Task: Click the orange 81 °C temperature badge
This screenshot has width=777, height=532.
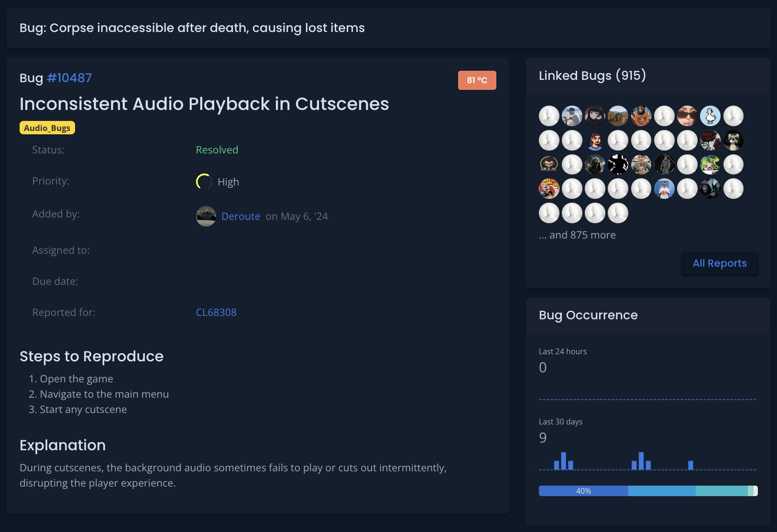Action: [477, 80]
